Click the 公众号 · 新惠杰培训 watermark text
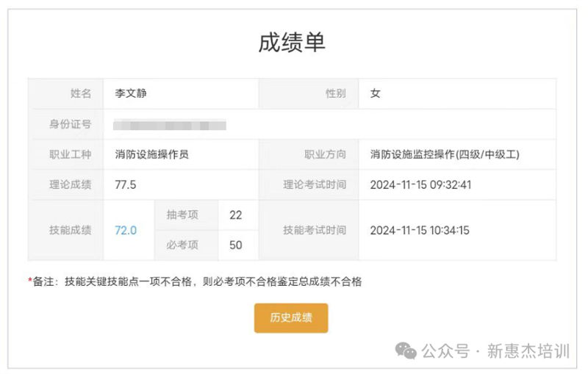 tap(495, 351)
